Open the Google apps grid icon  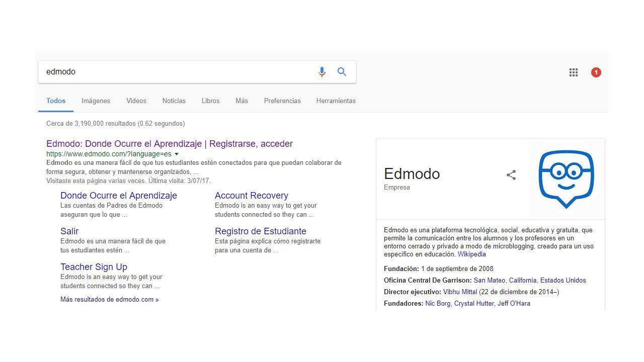(x=574, y=72)
